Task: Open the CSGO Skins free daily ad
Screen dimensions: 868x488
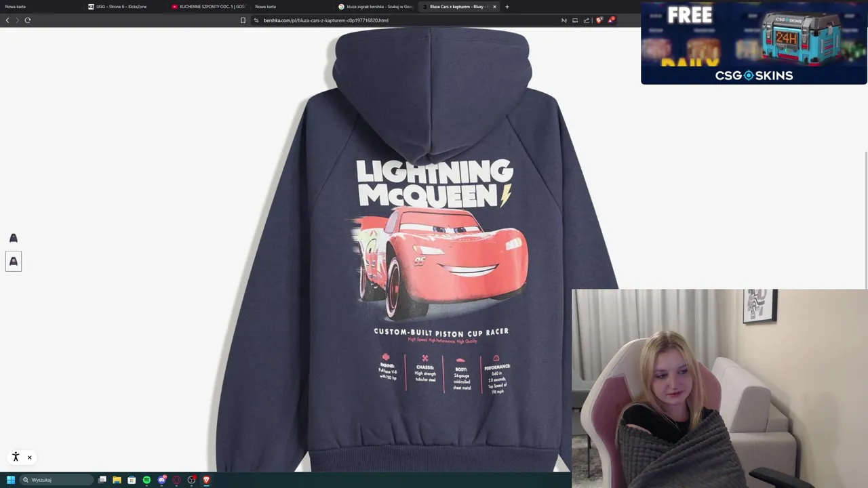Action: [x=753, y=43]
